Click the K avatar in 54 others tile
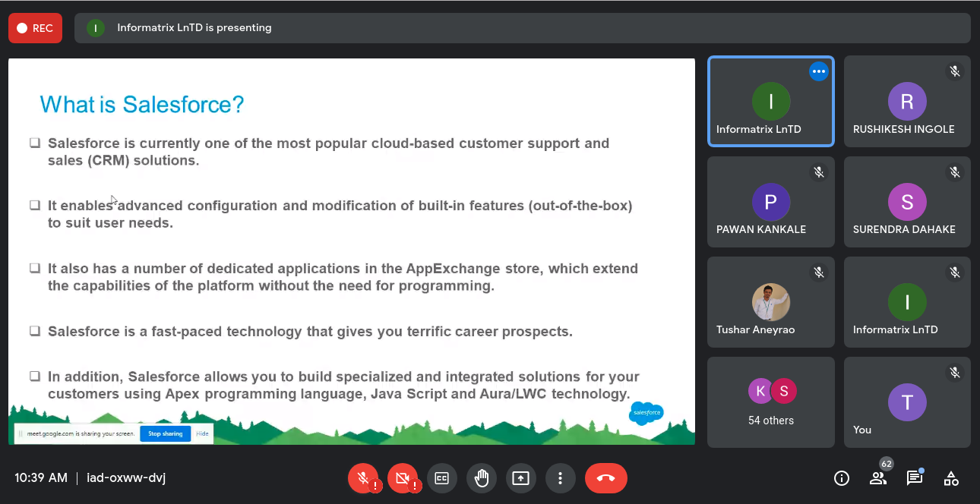Screen dimensions: 980x504 pos(760,392)
